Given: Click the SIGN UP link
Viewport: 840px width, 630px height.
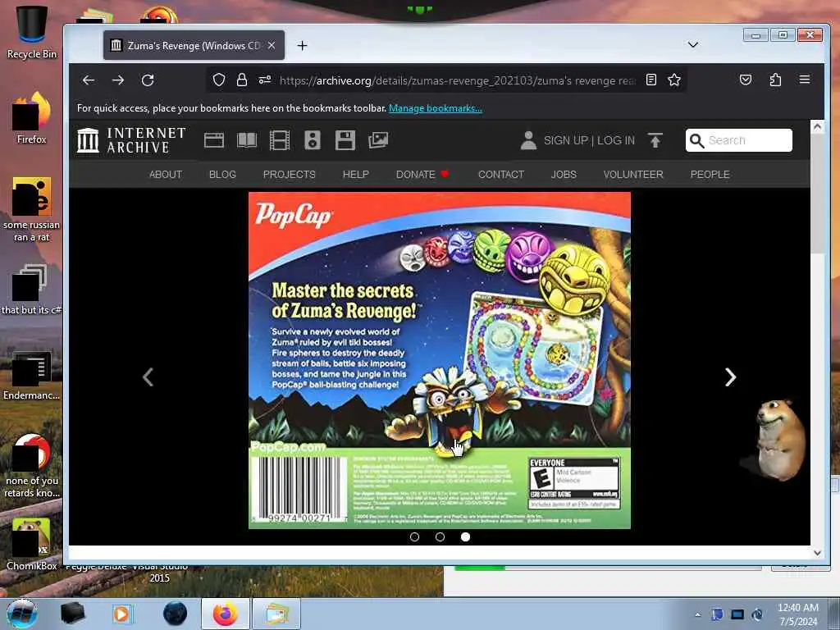Looking at the screenshot, I should [x=566, y=140].
